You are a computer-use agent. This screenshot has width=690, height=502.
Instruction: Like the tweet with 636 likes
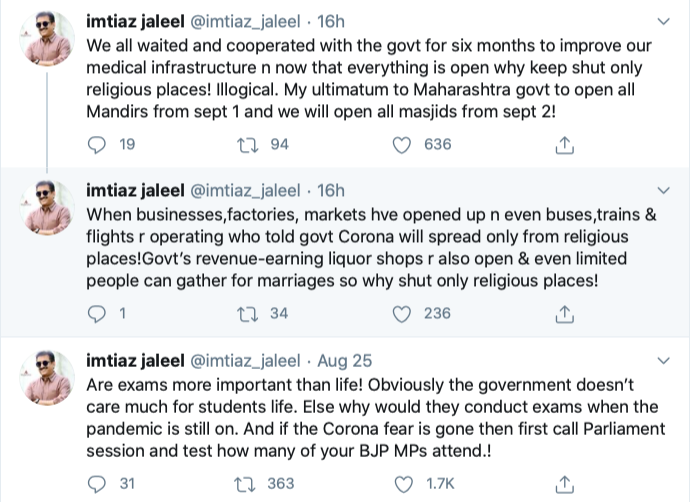pos(402,145)
